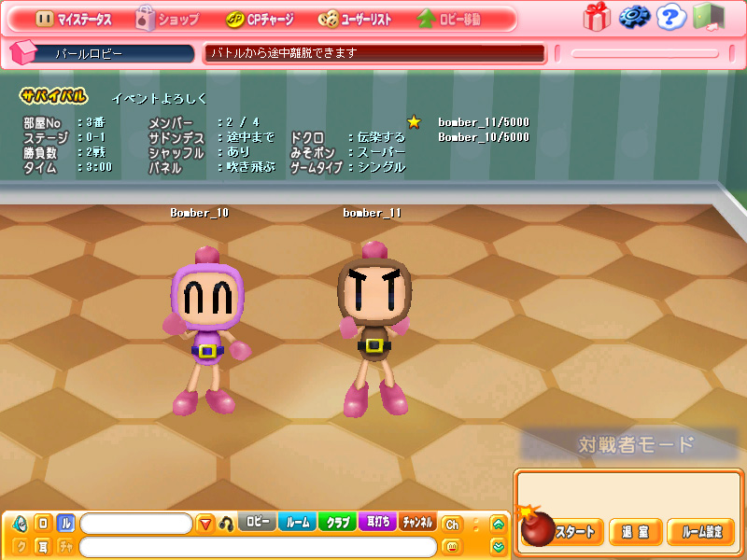Image resolution: width=747 pixels, height=560 pixels.
Task: Click the host star icon beside bomber_11/5000
Action: pyautogui.click(x=414, y=122)
